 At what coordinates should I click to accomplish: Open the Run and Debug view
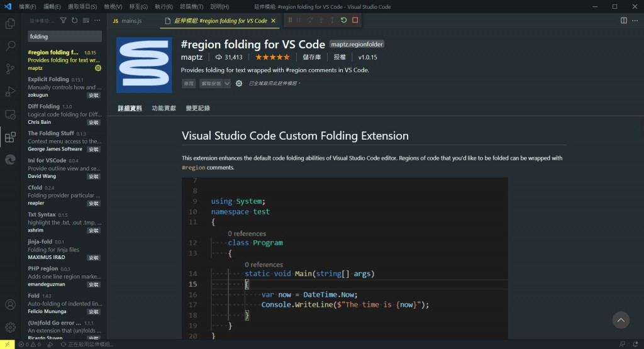(x=10, y=91)
